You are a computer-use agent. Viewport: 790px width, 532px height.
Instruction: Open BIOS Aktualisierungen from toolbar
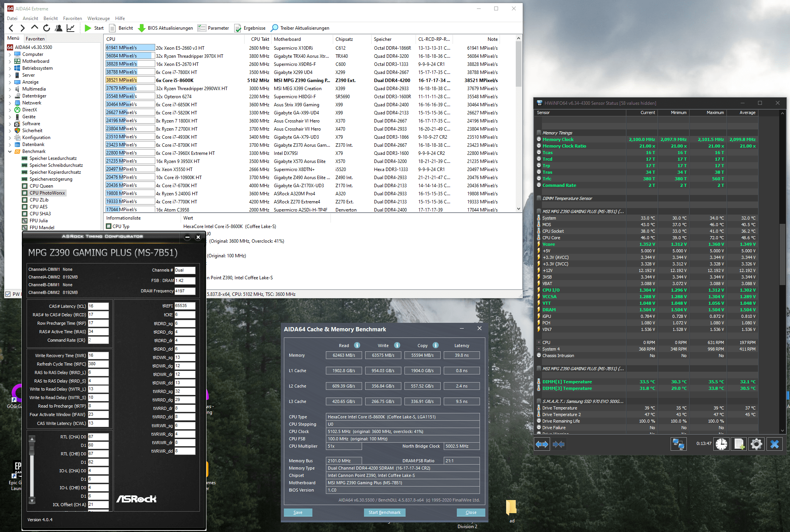[166, 28]
